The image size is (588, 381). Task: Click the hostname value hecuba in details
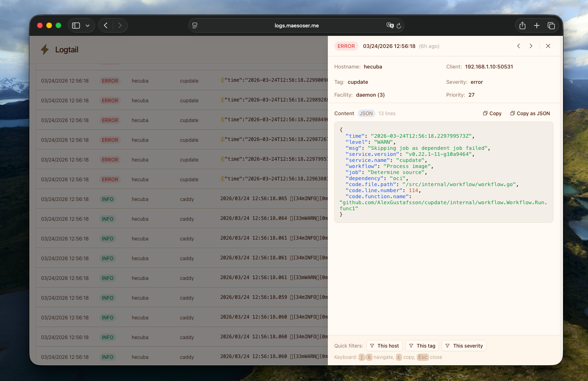tap(373, 67)
